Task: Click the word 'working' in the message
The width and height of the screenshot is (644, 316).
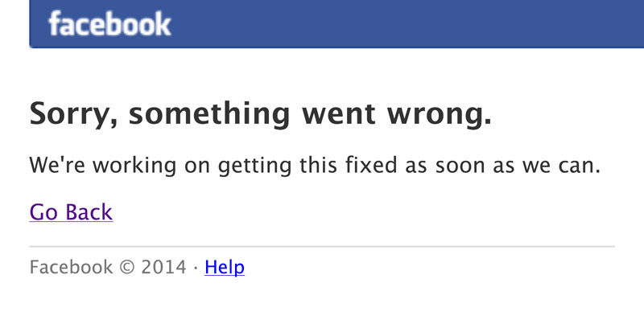Action: 134,166
